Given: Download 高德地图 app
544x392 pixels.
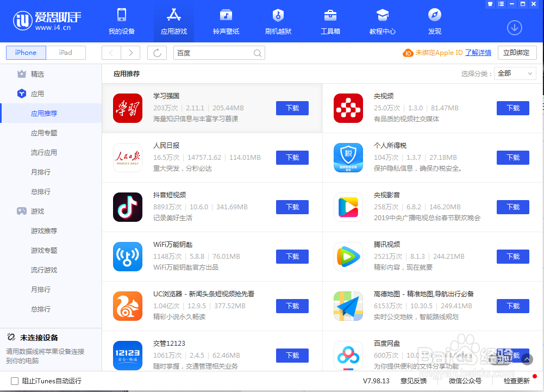Looking at the screenshot, I should (513, 306).
